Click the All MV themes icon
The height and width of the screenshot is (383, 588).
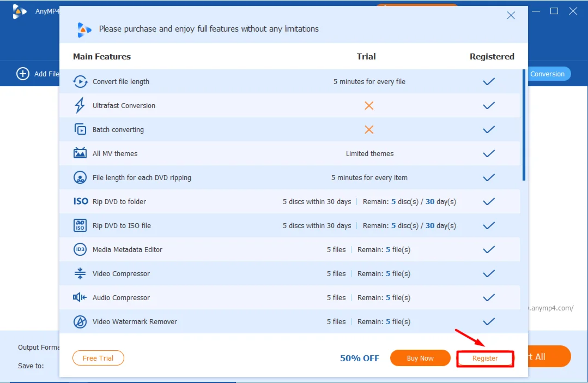(80, 153)
